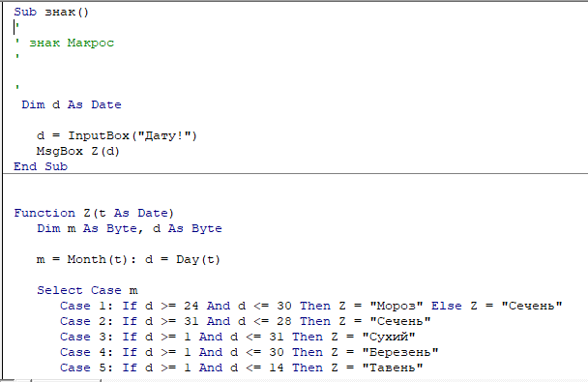Viewport: 588px width, 382px height.
Task: Click the "End Sub" line
Action: click(x=41, y=166)
